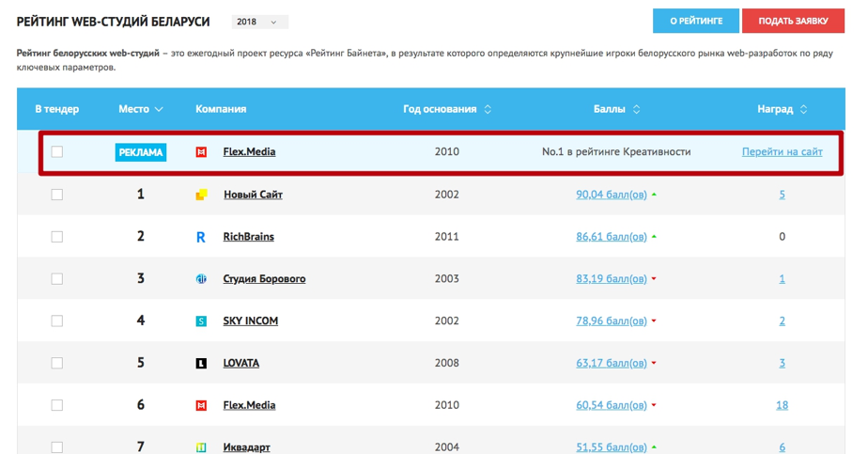The height and width of the screenshot is (454, 868).
Task: Open the Flex.Media link in place 6 row
Action: pos(249,405)
